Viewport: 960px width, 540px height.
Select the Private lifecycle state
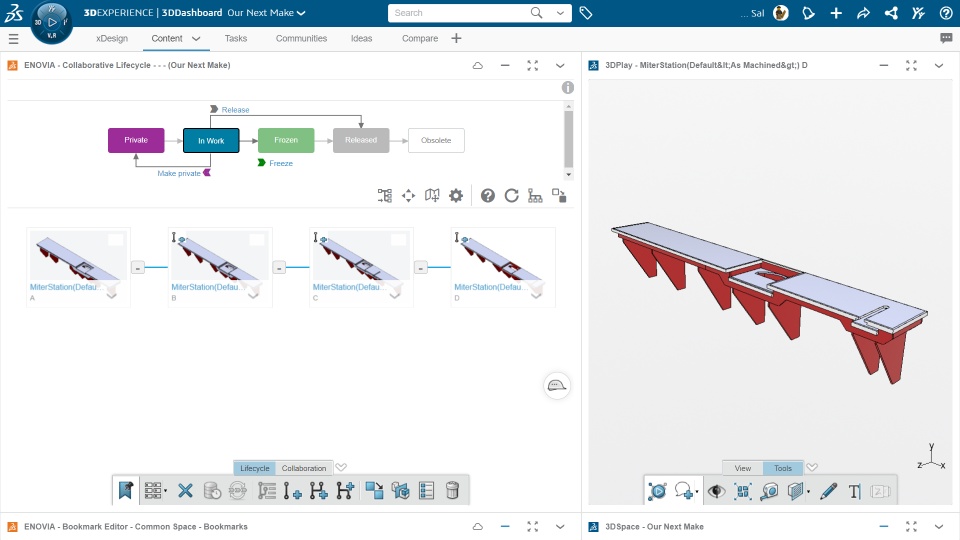click(136, 140)
